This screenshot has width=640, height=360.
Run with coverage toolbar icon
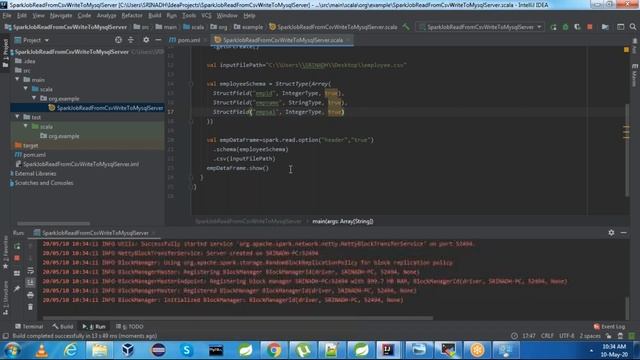577,27
